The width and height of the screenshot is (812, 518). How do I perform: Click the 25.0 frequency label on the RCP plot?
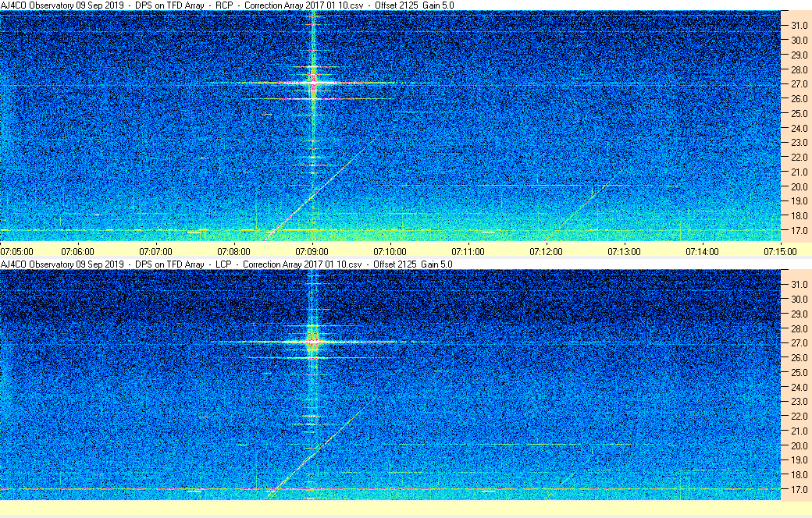(x=799, y=113)
